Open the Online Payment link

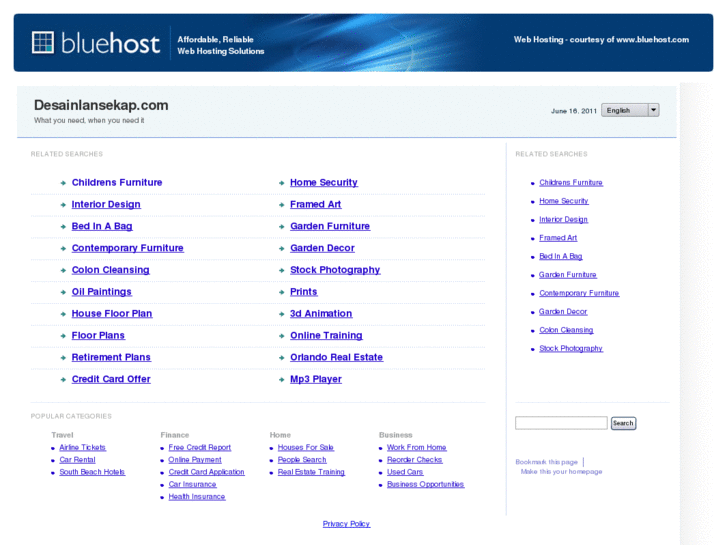click(x=195, y=460)
